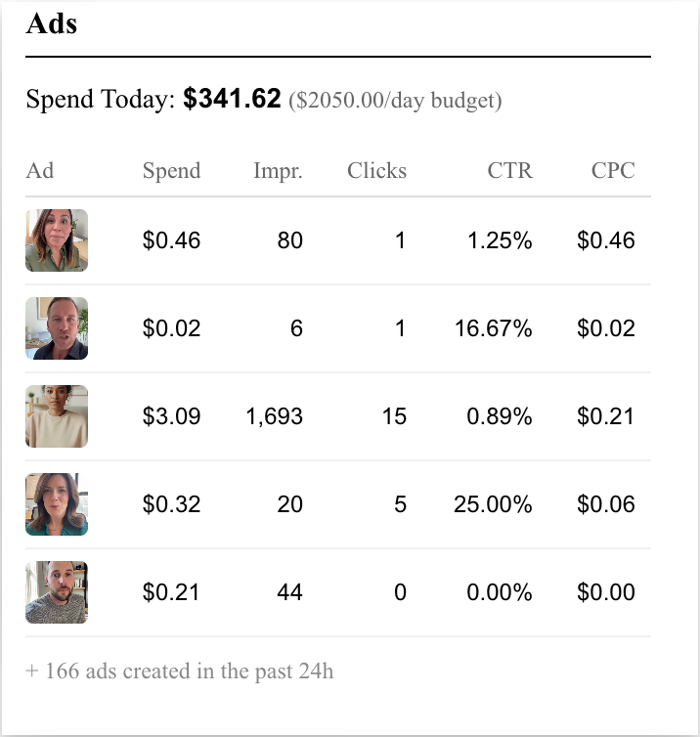Click the $0.21 CPC value
This screenshot has width=700, height=737.
click(606, 416)
